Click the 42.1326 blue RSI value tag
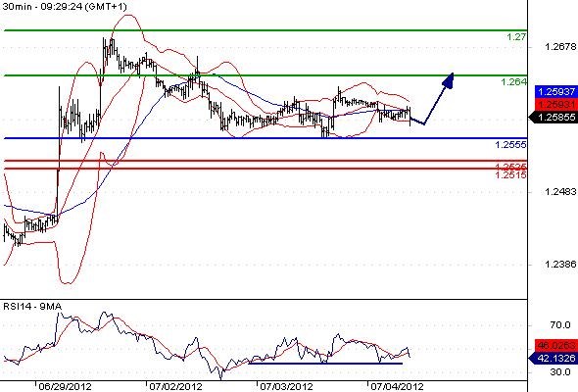The width and height of the screenshot is (578, 392). (553, 358)
